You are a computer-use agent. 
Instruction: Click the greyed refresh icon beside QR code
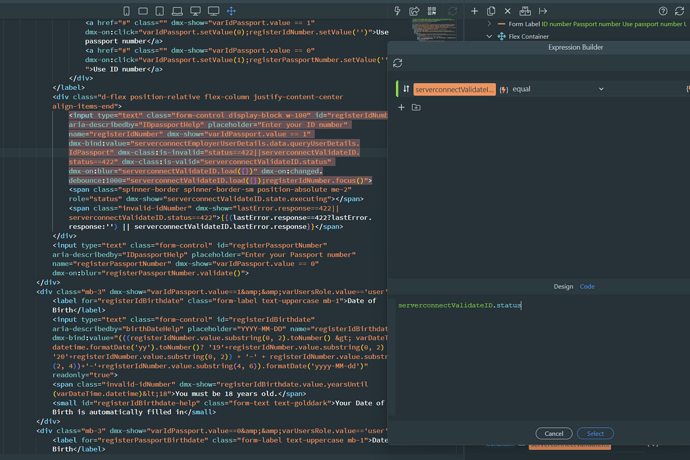point(452,11)
